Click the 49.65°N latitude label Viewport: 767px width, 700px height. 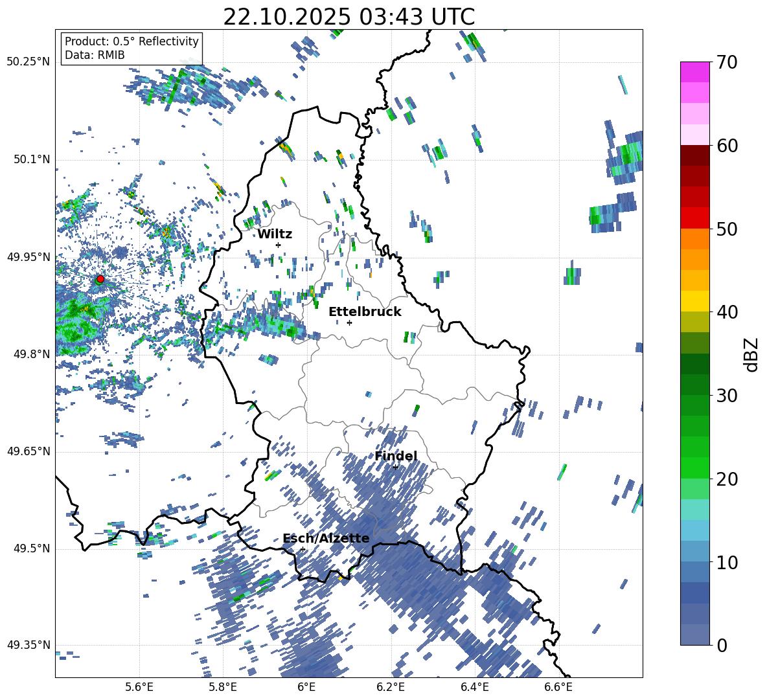coord(29,451)
